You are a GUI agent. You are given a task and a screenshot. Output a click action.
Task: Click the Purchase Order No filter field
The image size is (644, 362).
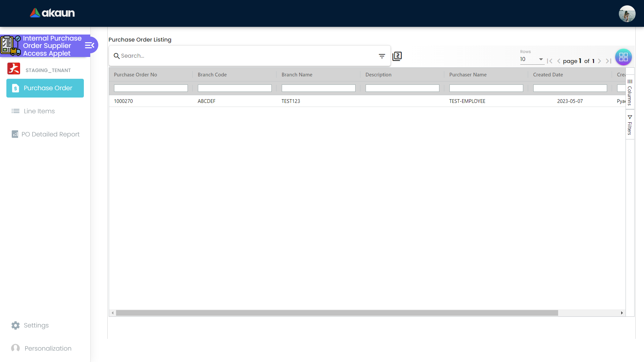point(151,88)
